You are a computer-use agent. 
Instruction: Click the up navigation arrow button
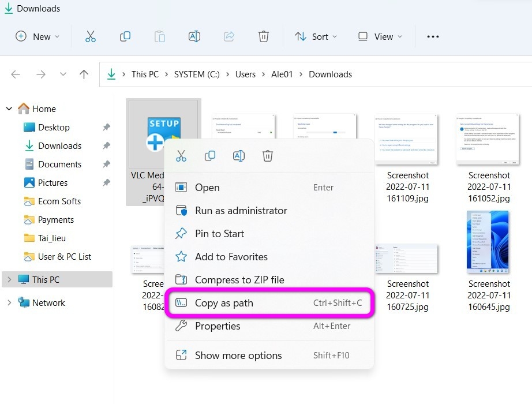pos(84,74)
